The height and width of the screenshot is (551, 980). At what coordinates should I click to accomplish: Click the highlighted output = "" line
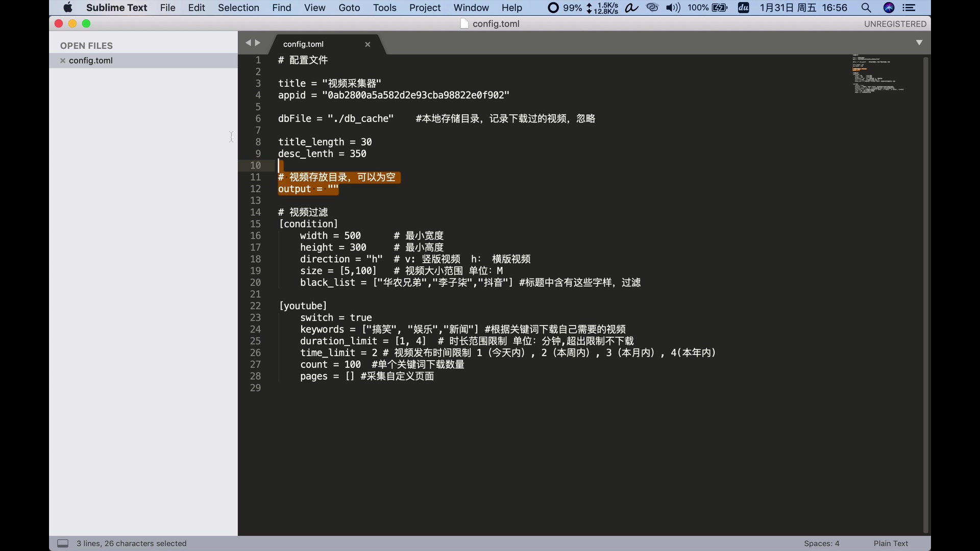pos(308,189)
